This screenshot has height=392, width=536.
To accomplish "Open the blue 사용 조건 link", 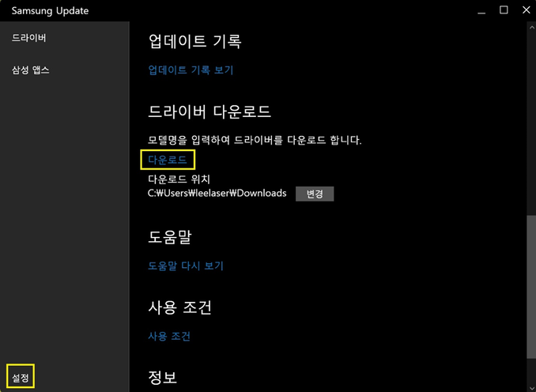I will point(169,337).
